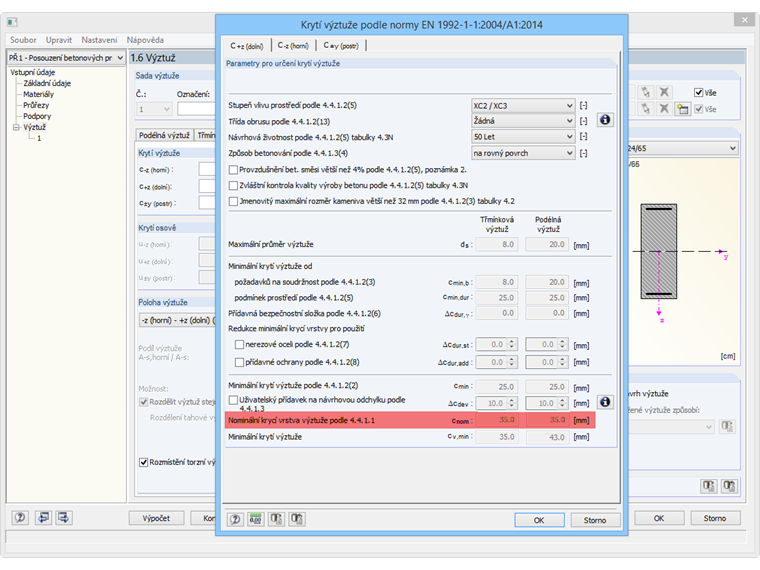
Task: Toggle Rozdělit výztuž stejnoměrně checkbox
Action: click(x=143, y=402)
